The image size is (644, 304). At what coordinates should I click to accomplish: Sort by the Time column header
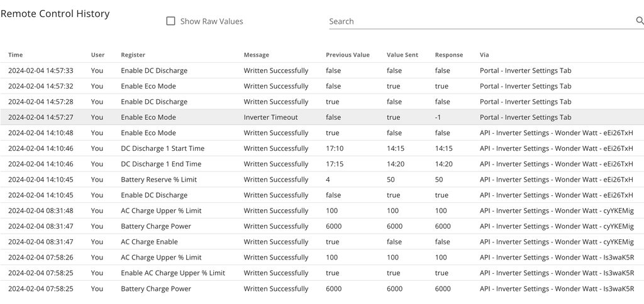pos(15,55)
